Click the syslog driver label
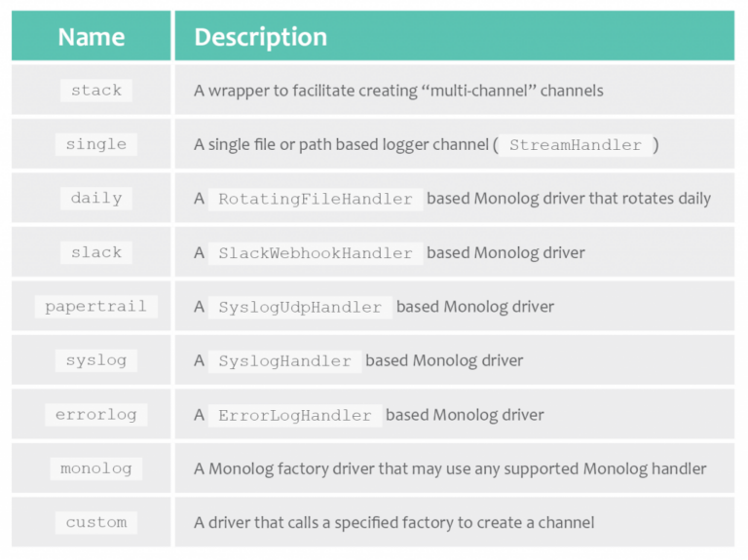 click(96, 360)
